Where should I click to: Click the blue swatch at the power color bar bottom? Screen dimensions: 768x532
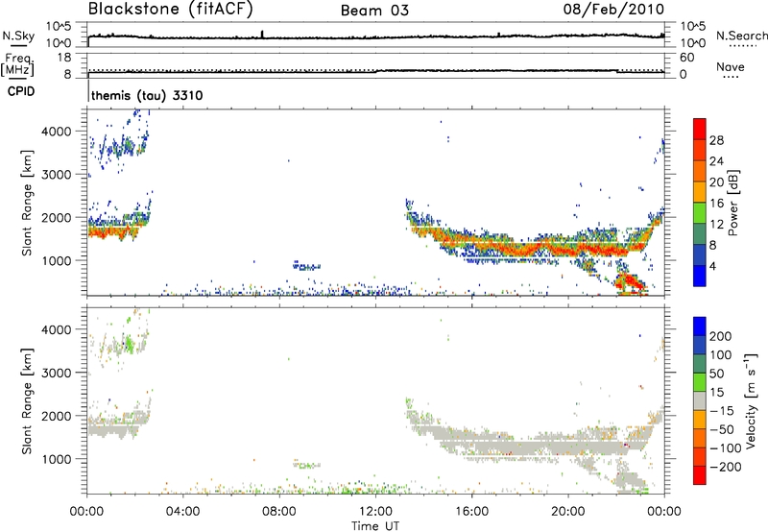[x=700, y=276]
